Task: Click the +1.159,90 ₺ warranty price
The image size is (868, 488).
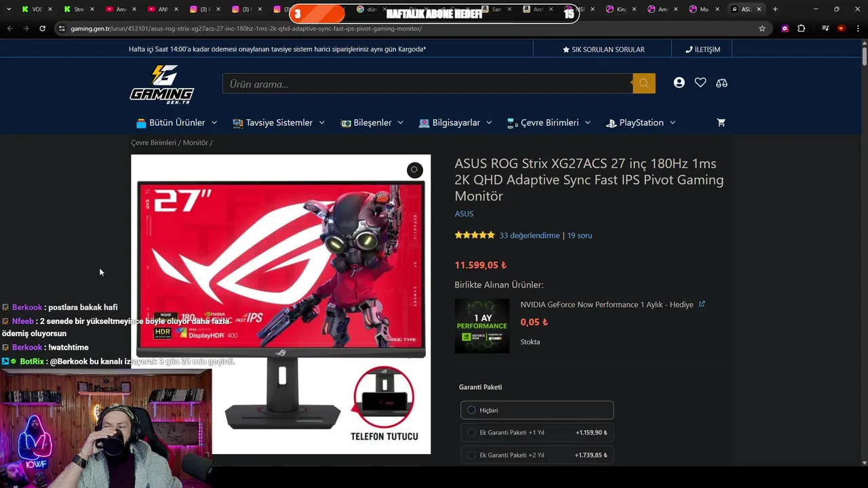Action: [591, 432]
